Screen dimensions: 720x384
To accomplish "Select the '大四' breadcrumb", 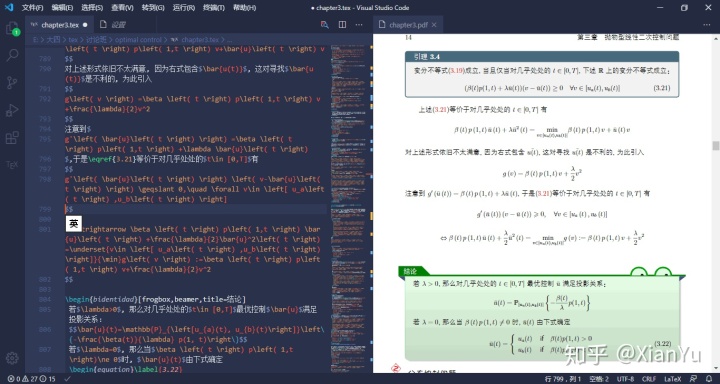I will point(53,40).
